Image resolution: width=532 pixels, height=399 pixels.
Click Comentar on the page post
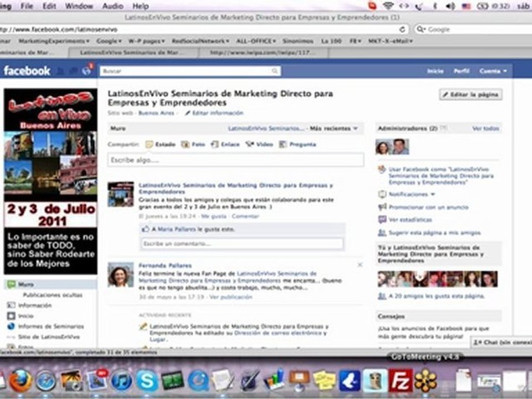(x=245, y=216)
